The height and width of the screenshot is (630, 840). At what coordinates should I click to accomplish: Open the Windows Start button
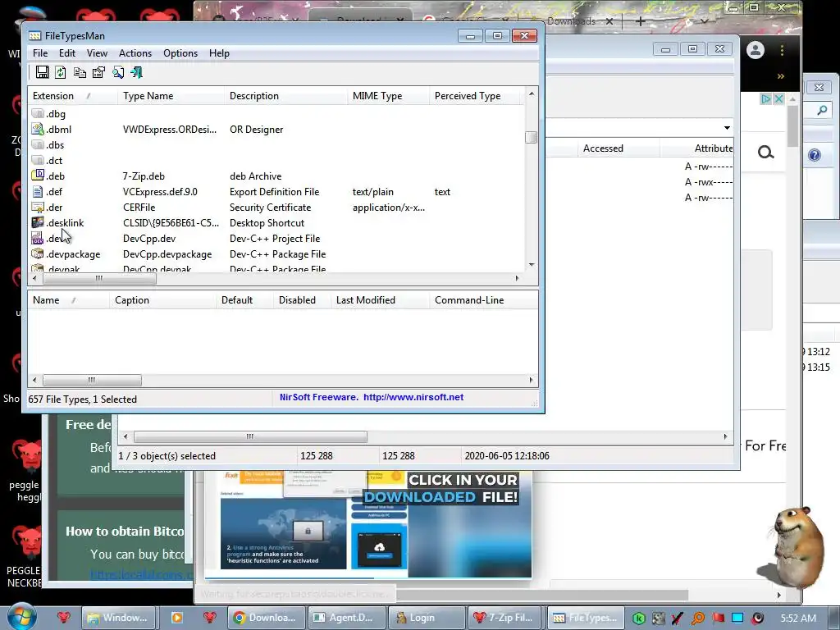tap(21, 616)
